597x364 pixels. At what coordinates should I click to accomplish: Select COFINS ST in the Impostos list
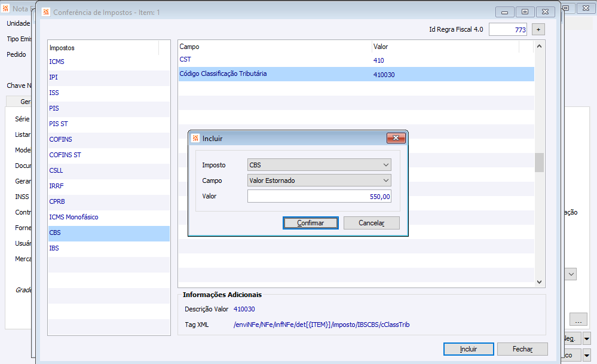click(x=109, y=155)
